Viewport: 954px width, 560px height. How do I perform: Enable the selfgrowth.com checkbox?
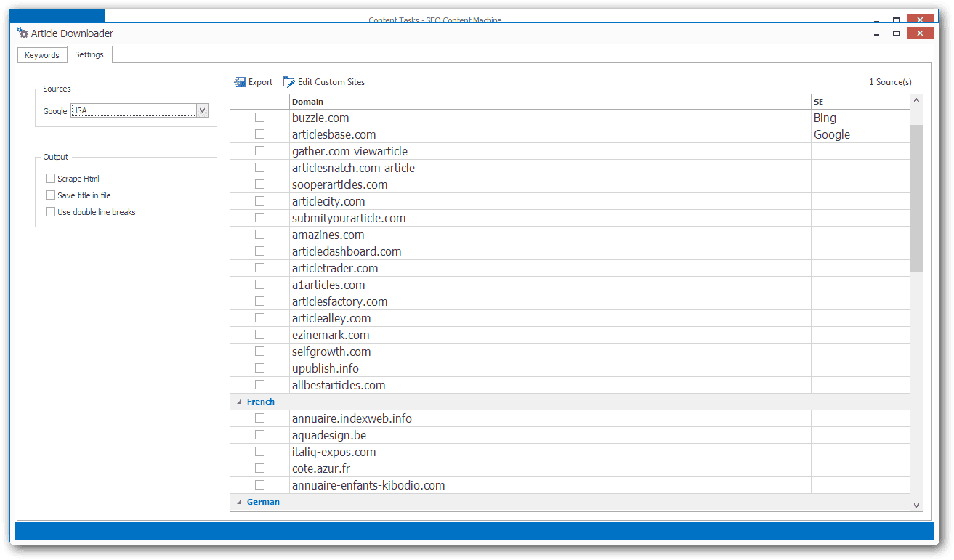(x=259, y=352)
